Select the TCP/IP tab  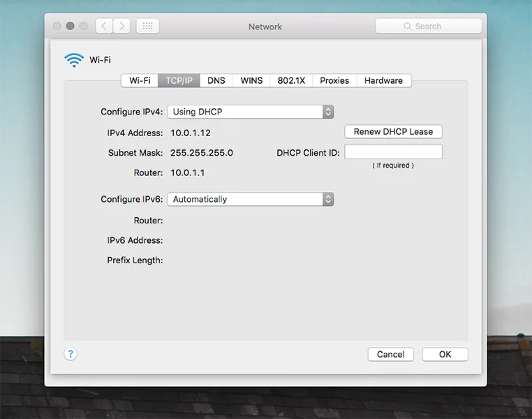[179, 80]
